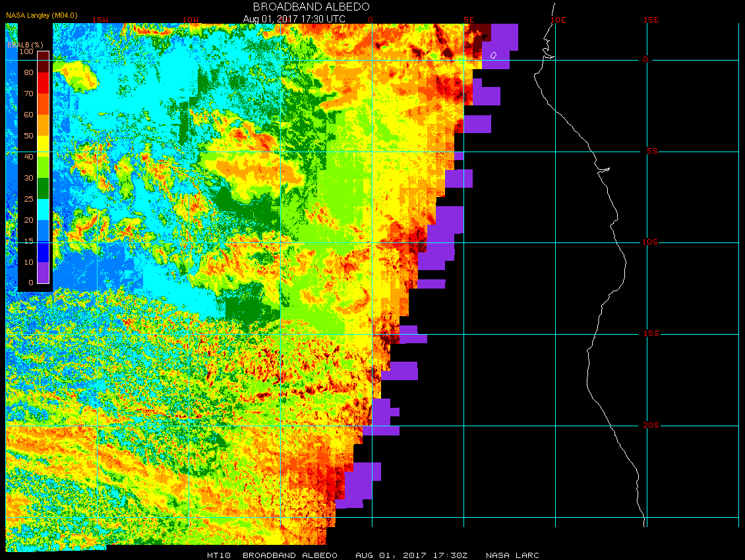Select the yellow 40-50 legend swatch
The width and height of the screenshot is (745, 560).
coord(44,146)
